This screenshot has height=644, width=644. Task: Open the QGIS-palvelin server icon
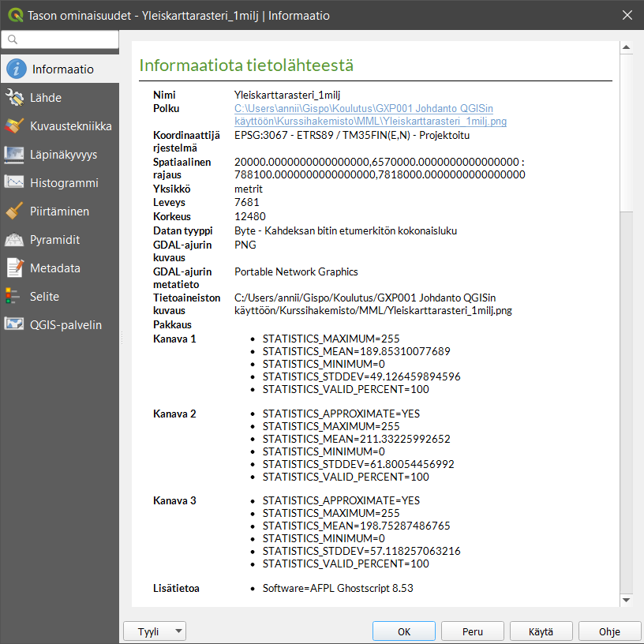(16, 325)
